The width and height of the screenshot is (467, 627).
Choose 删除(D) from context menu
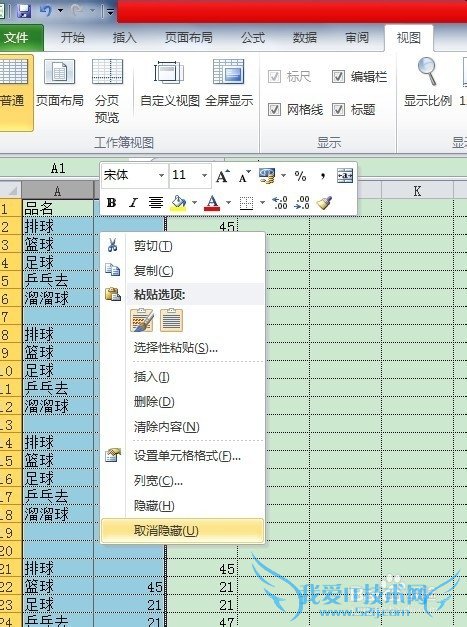182,401
